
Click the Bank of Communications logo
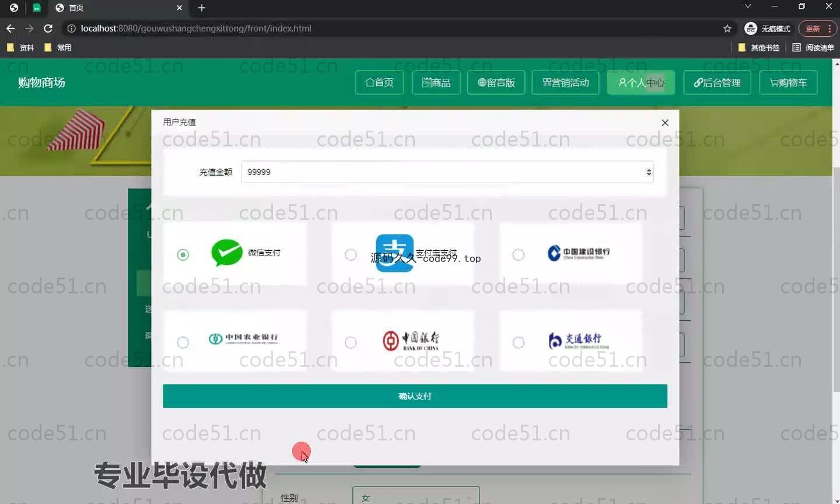[579, 340]
